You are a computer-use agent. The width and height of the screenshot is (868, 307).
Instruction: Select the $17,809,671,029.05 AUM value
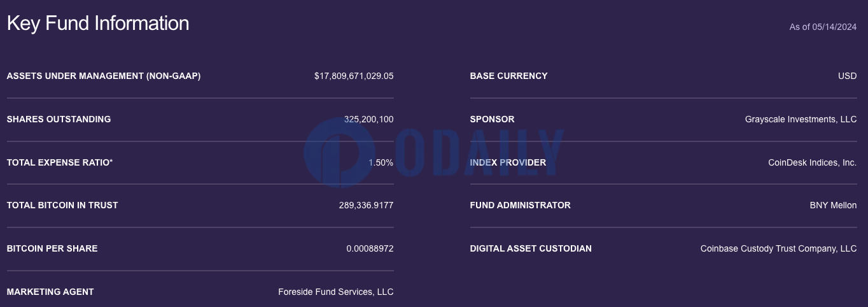pyautogui.click(x=354, y=76)
